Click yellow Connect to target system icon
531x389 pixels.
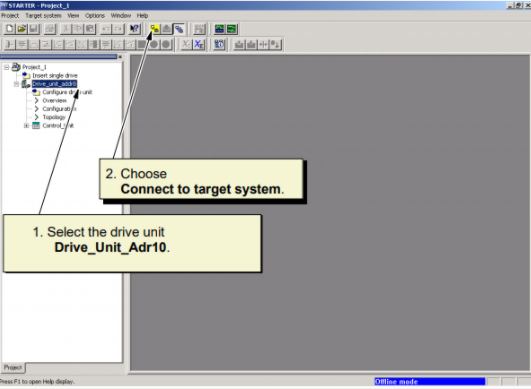pyautogui.click(x=155, y=29)
